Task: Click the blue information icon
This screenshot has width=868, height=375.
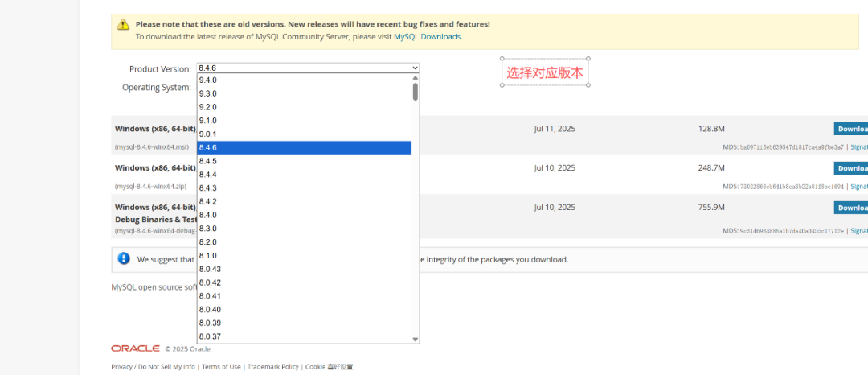Action: click(124, 258)
